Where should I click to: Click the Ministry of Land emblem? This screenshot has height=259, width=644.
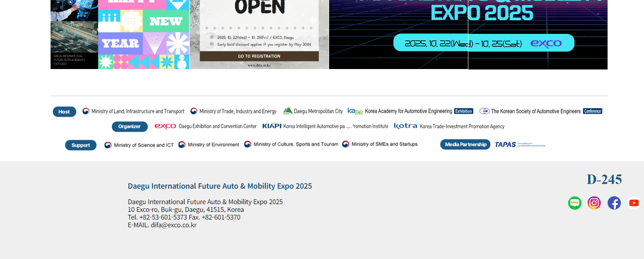[x=86, y=111]
